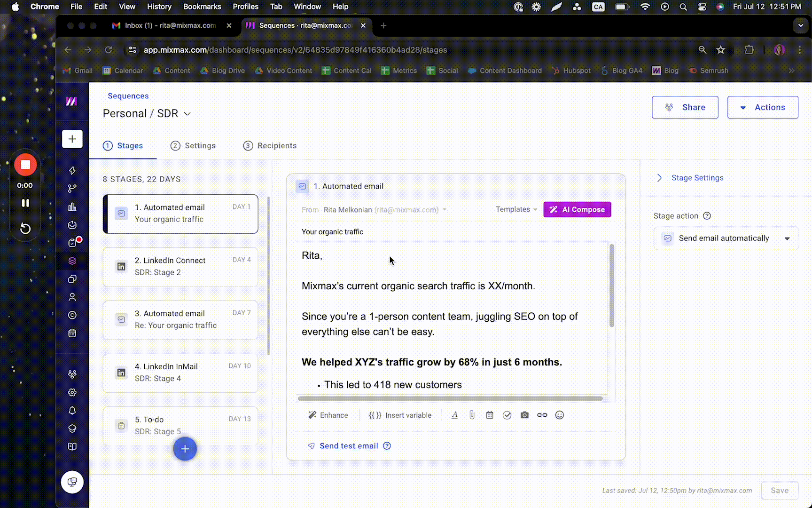812x508 pixels.
Task: Pause the screen recording
Action: (x=25, y=203)
